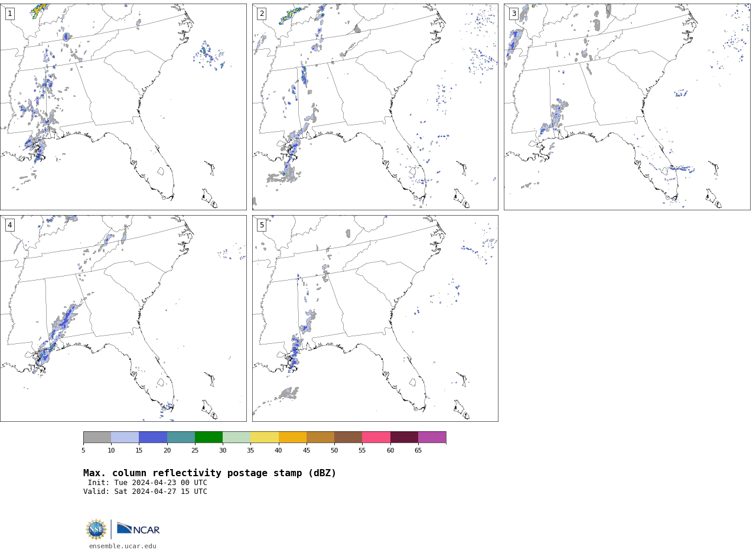Open ensemble member 5 map panel

375,318
